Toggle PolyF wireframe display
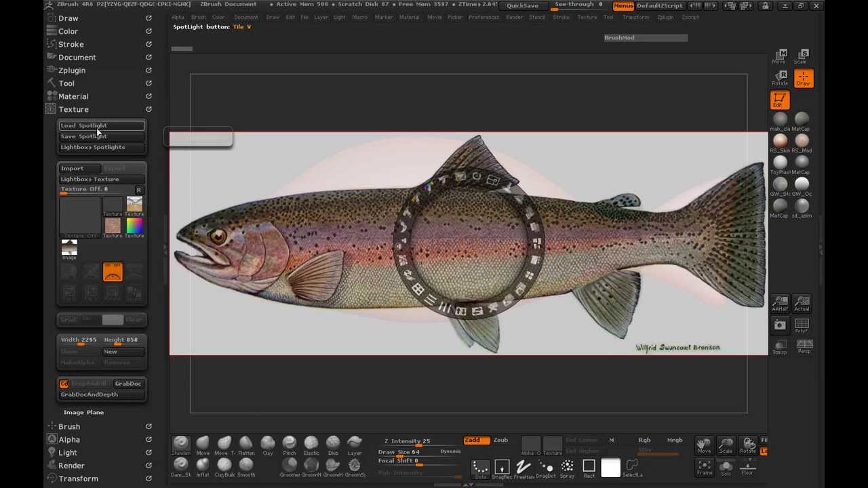This screenshot has height=488, width=868. pos(802,327)
